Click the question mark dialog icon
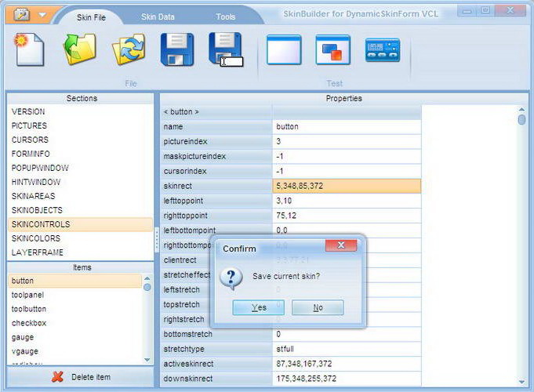 (x=231, y=278)
